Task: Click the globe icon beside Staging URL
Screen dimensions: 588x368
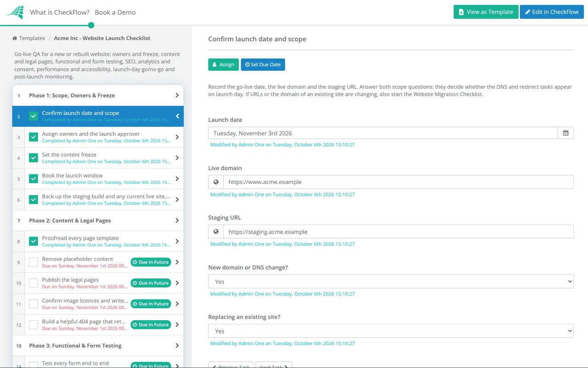Action: [x=216, y=232]
